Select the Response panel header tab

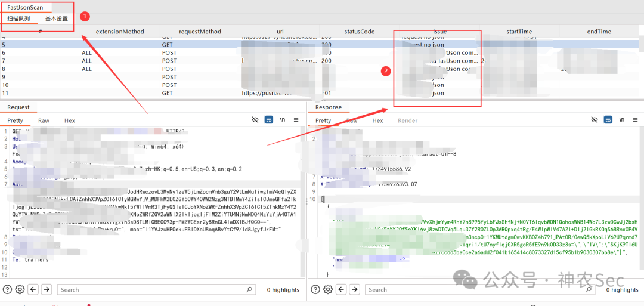coord(328,107)
